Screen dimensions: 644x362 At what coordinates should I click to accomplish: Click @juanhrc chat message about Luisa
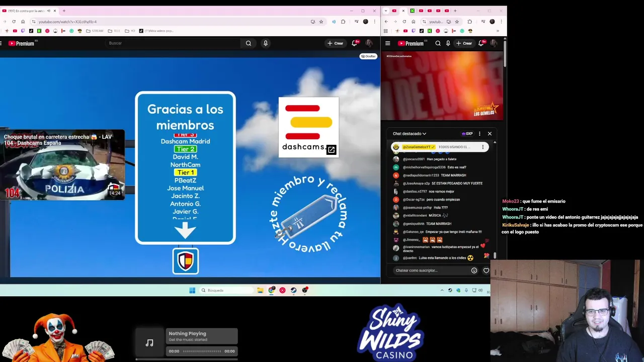click(x=438, y=258)
